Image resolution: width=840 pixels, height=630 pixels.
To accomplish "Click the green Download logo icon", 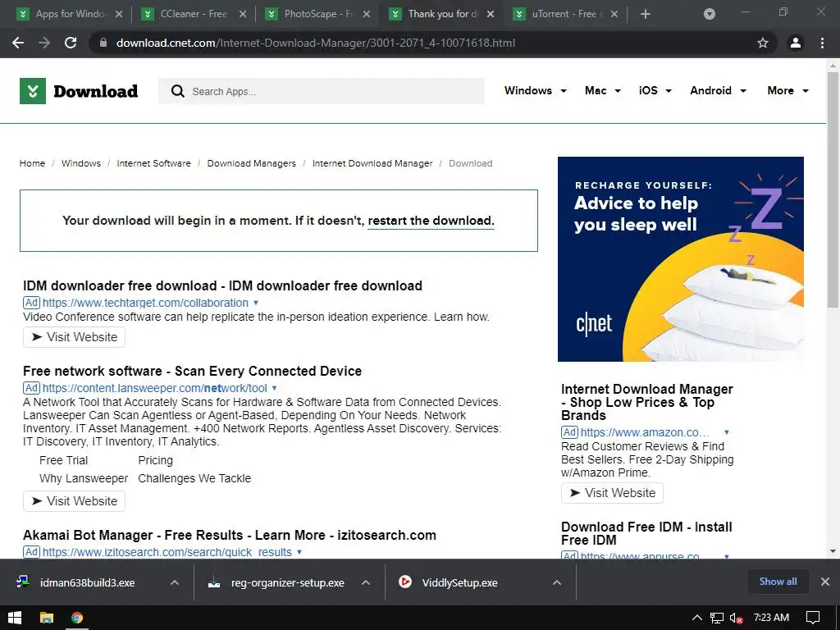I will [x=33, y=91].
